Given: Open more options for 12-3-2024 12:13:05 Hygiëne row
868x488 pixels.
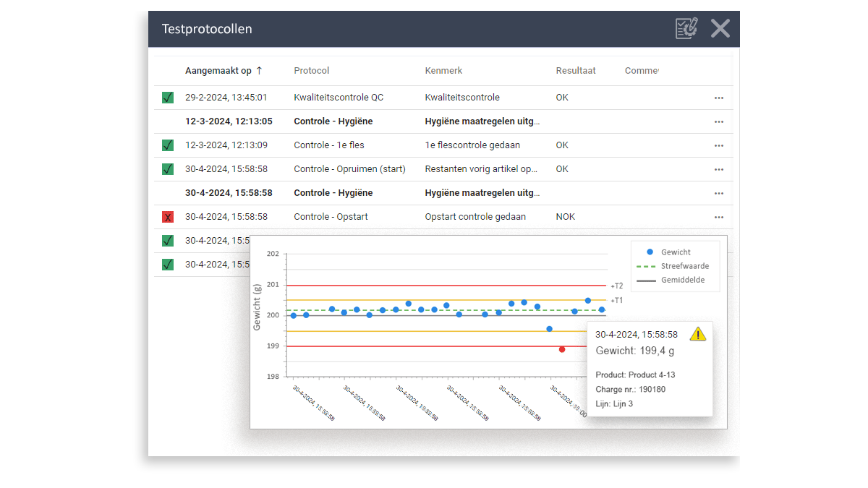Looking at the screenshot, I should click(718, 121).
